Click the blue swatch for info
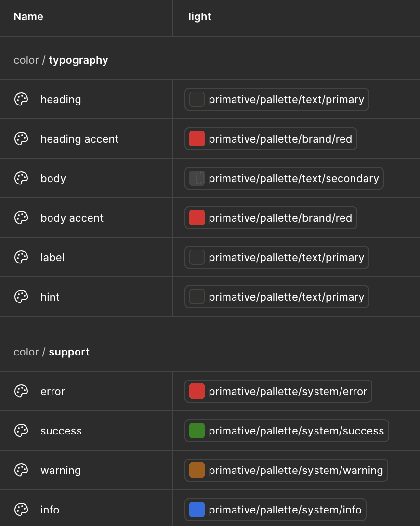 click(x=197, y=510)
